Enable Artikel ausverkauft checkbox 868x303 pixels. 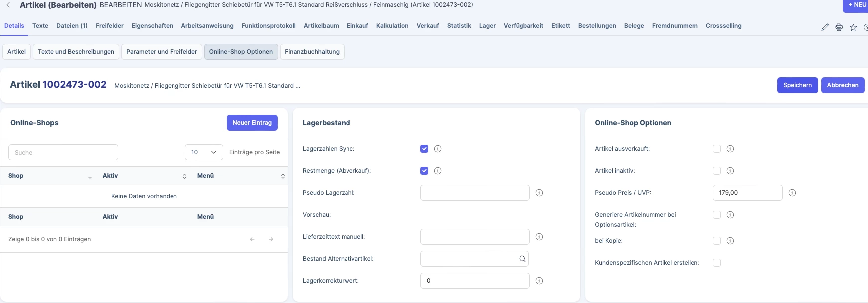(x=717, y=149)
